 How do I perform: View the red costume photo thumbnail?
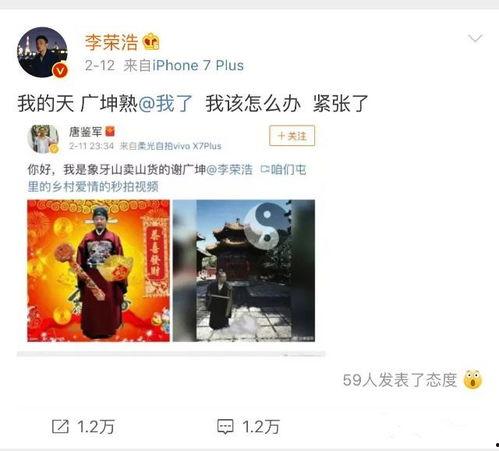click(99, 271)
